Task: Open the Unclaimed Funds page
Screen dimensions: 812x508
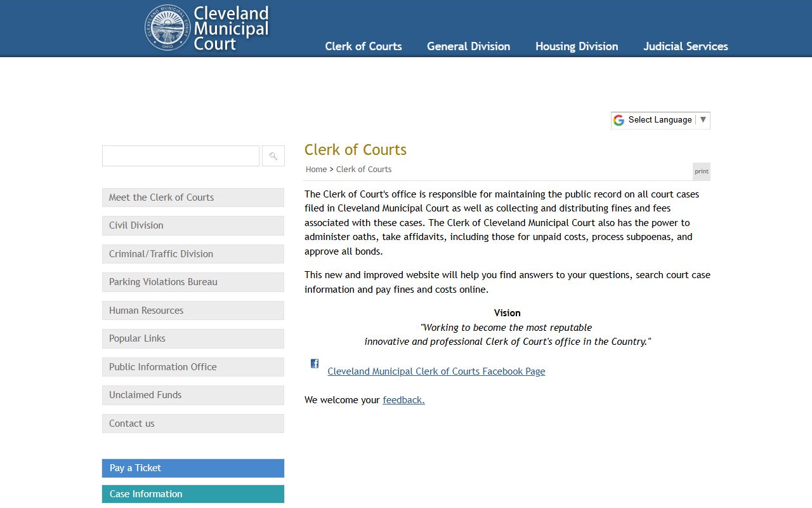Action: click(x=193, y=395)
